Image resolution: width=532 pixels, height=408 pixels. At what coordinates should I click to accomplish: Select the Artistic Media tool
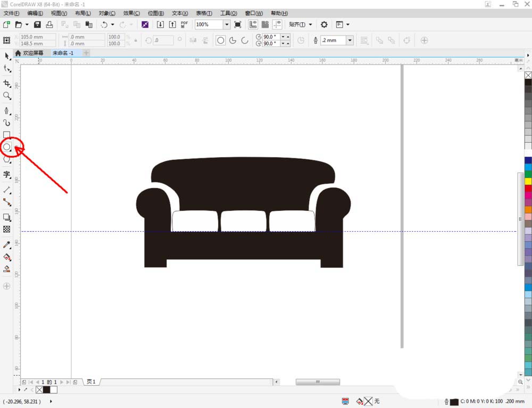coord(7,123)
